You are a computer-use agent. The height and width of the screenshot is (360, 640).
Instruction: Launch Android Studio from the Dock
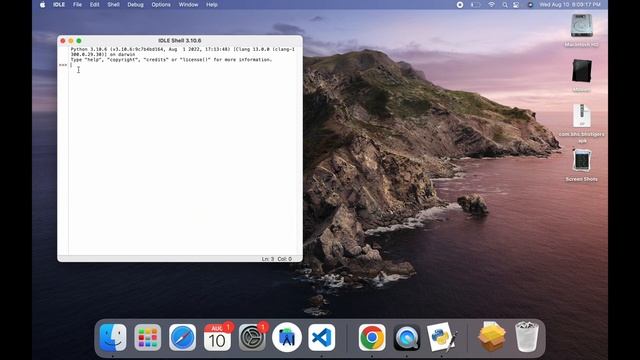click(287, 338)
